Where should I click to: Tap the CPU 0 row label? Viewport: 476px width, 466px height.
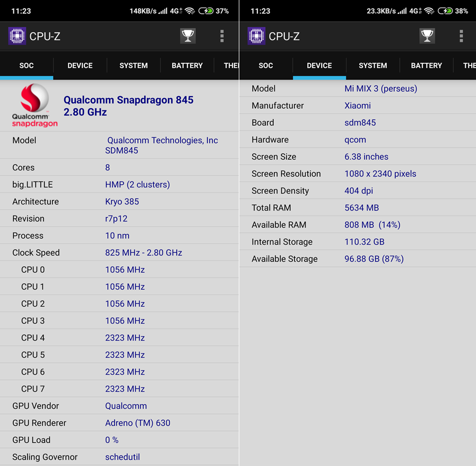[x=33, y=270]
